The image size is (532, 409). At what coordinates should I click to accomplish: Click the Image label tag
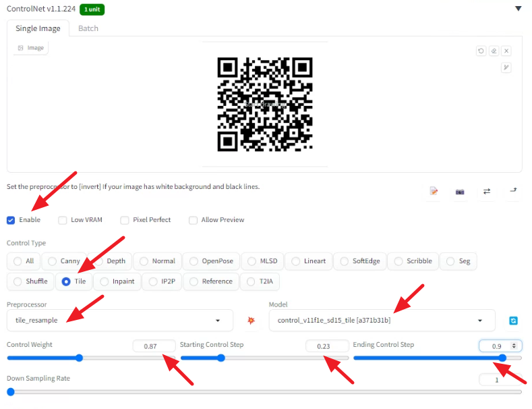(x=31, y=48)
